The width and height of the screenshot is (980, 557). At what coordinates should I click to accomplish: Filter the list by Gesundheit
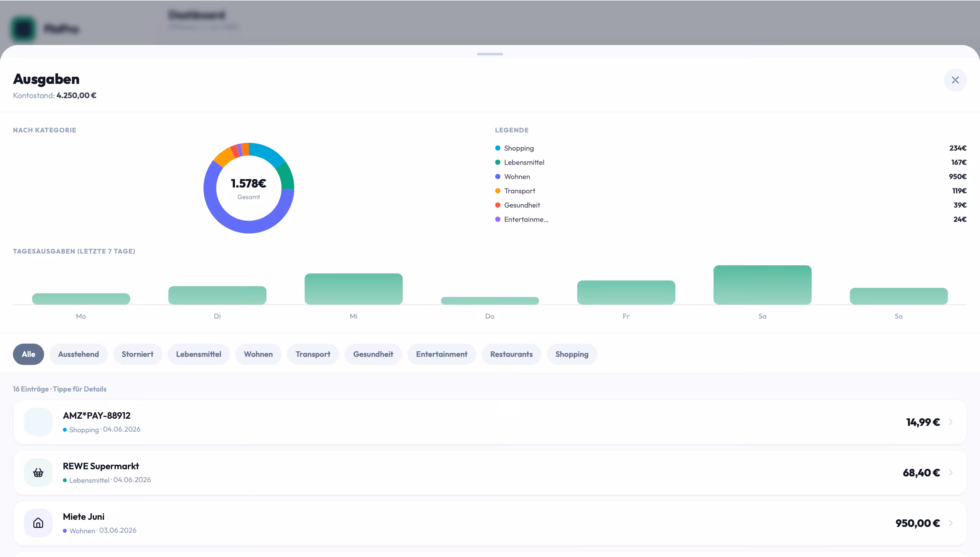pyautogui.click(x=373, y=354)
